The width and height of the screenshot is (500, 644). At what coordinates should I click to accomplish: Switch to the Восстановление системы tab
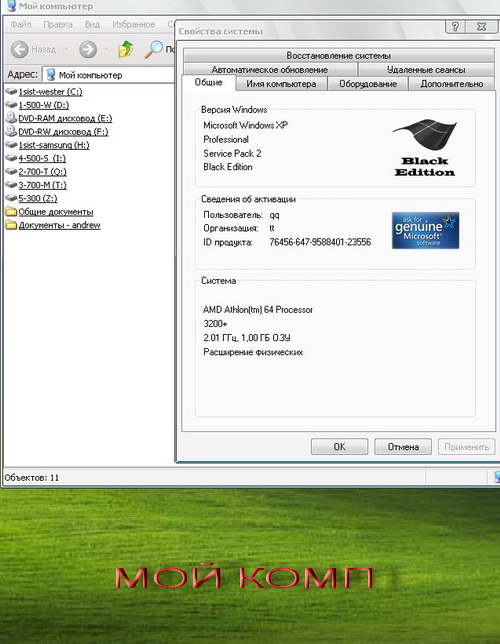(x=339, y=55)
